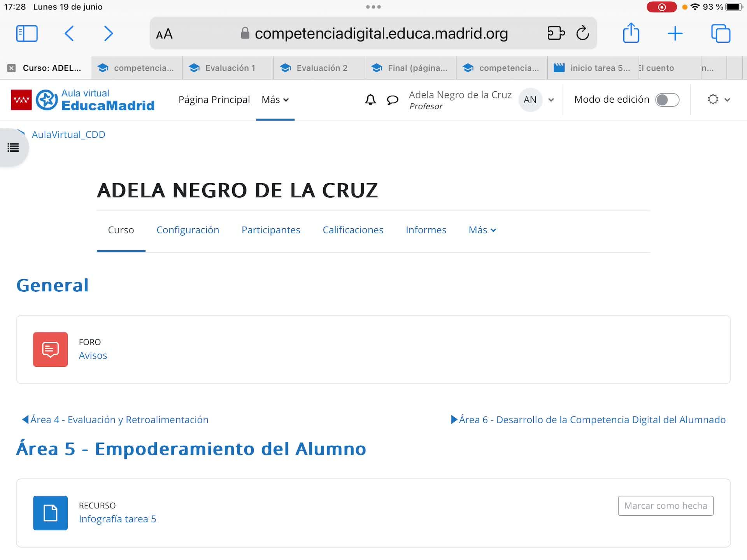Open the tab overview icon
747x560 pixels.
721,33
